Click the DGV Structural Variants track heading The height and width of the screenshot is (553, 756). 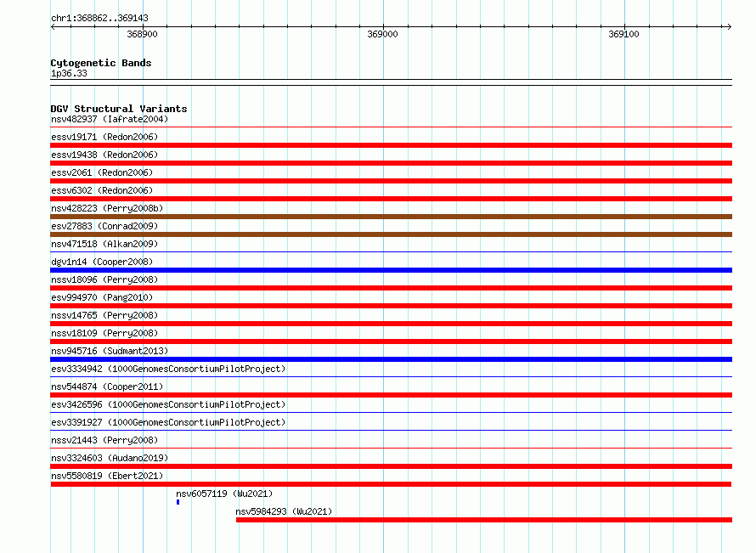119,109
